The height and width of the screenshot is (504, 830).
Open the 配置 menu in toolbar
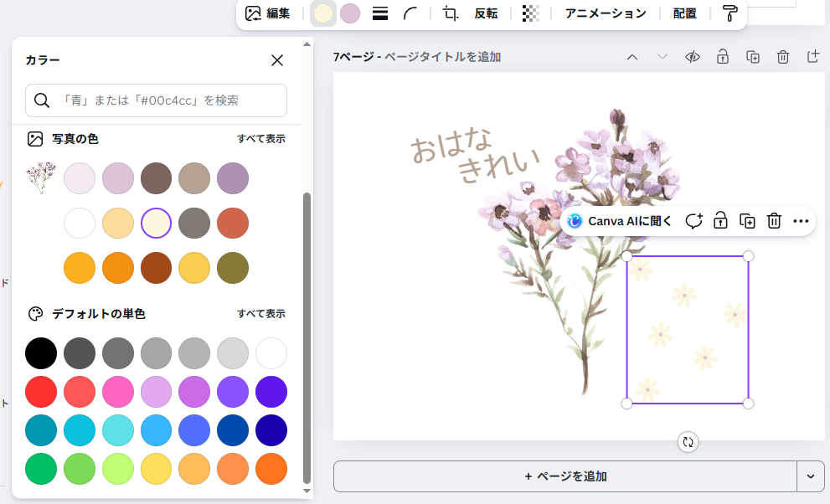click(684, 13)
